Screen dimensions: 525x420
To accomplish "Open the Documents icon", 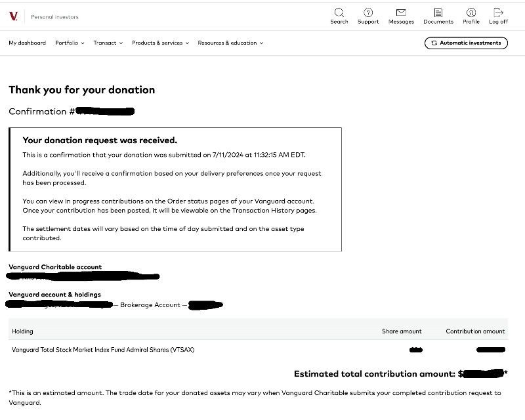I will point(438,12).
